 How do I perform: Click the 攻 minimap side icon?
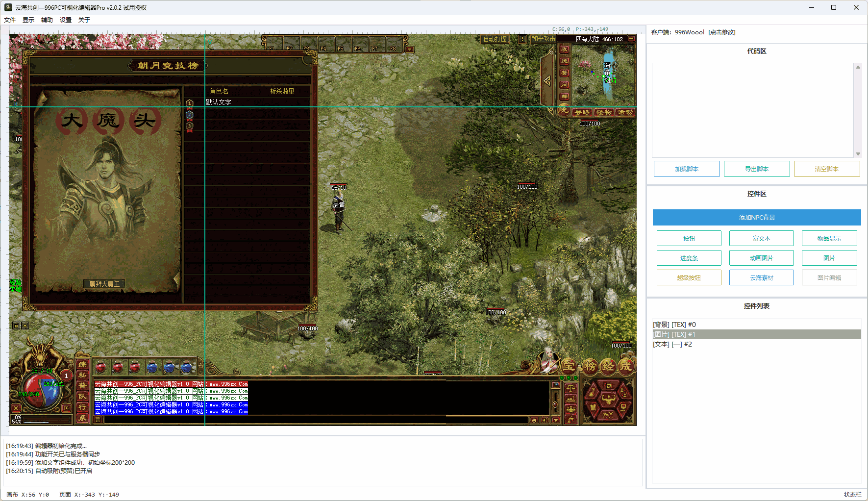(x=564, y=50)
